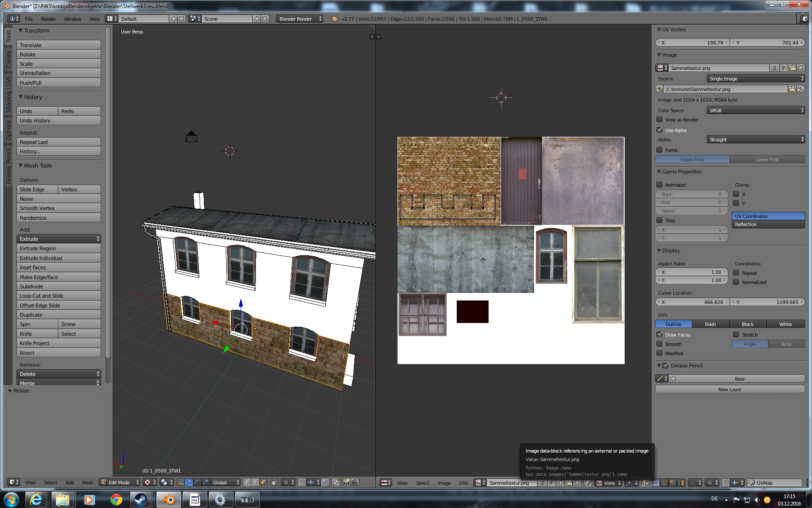Click the reload image icon beside file path
This screenshot has height=508, width=812.
[801, 89]
